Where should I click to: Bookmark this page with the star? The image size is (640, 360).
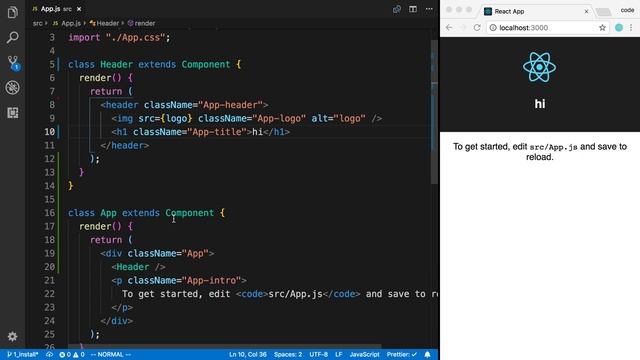[x=602, y=27]
